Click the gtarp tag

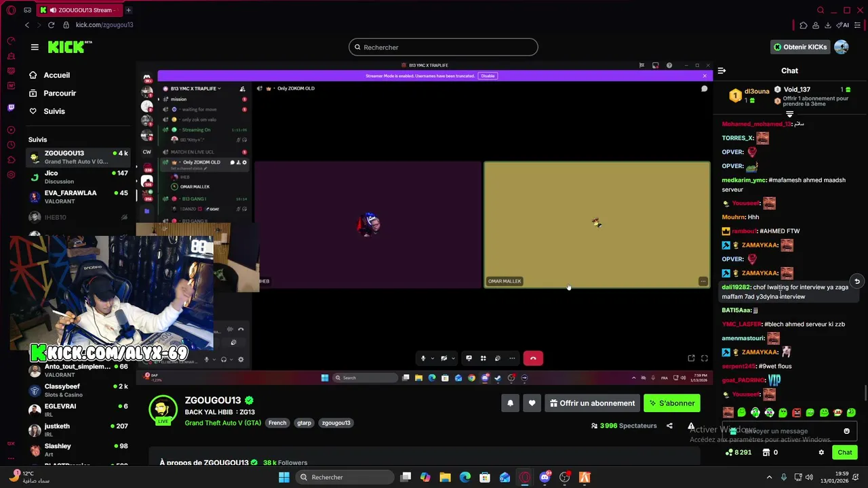coord(304,423)
